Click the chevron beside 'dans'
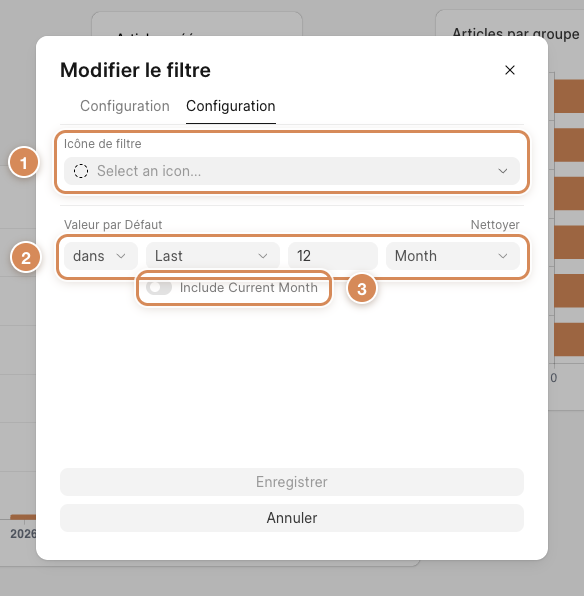Screen dimensions: 584x596 121,256
